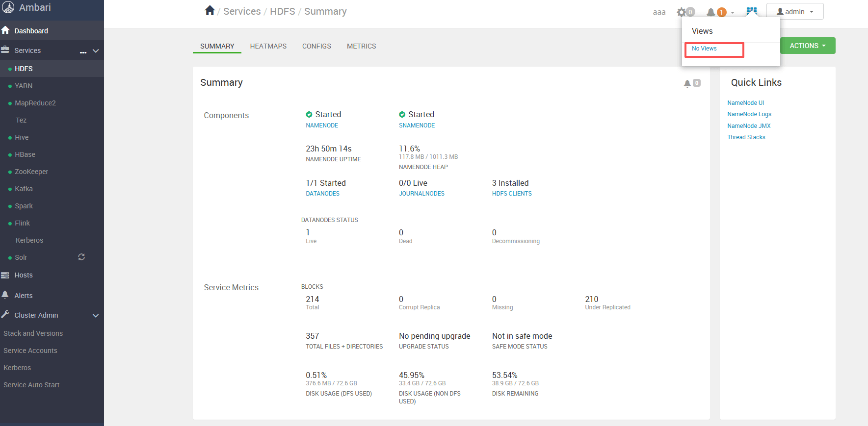Viewport: 868px width, 426px height.
Task: Click the Summary panel alert bell icon
Action: point(687,83)
